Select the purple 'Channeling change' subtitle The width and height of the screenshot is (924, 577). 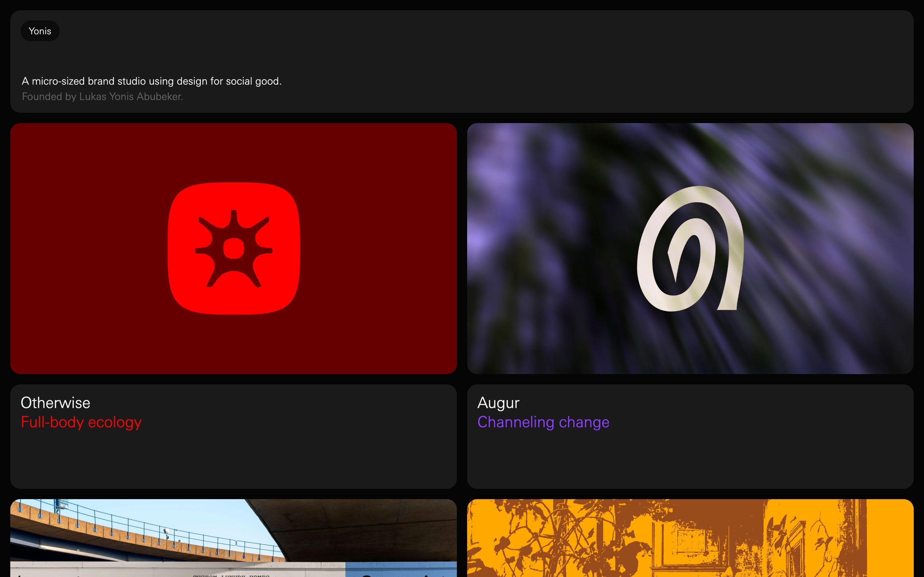[543, 422]
